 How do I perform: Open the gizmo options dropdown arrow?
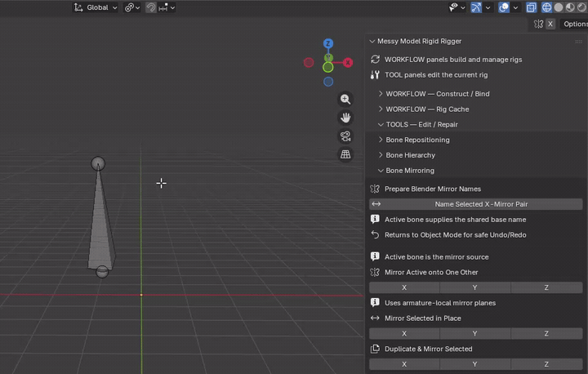coord(488,7)
